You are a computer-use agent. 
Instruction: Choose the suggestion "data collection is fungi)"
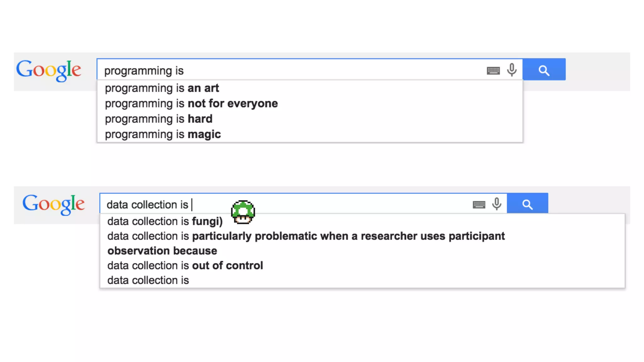(x=165, y=222)
